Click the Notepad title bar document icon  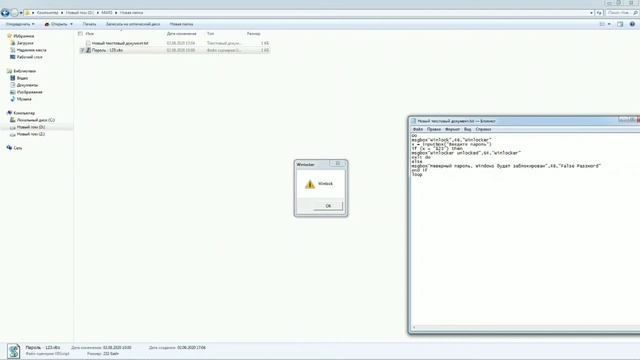(413, 121)
